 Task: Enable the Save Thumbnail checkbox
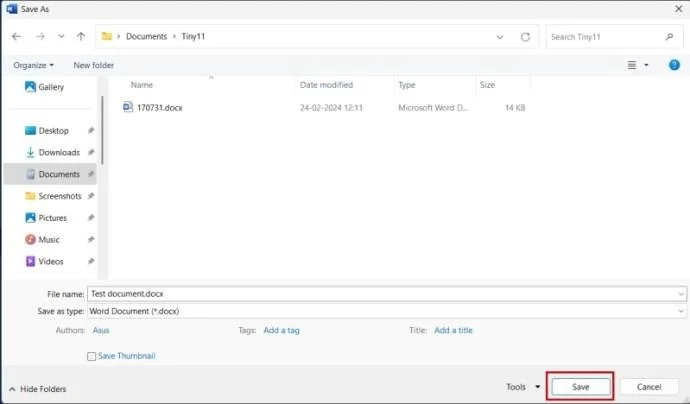(x=92, y=356)
